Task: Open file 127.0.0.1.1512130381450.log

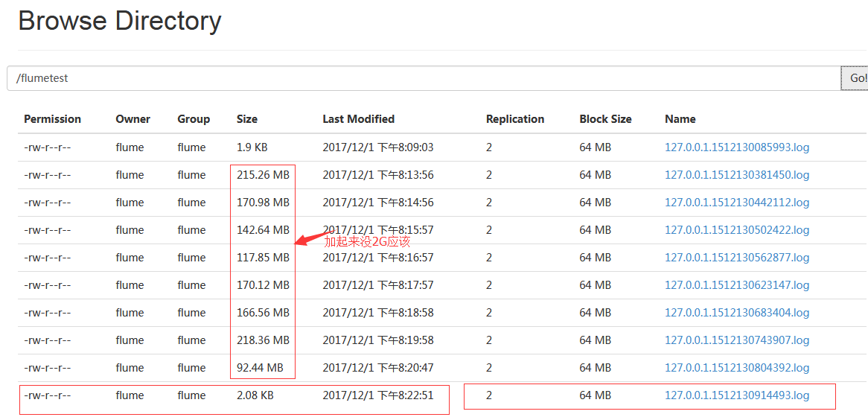Action: pos(736,175)
